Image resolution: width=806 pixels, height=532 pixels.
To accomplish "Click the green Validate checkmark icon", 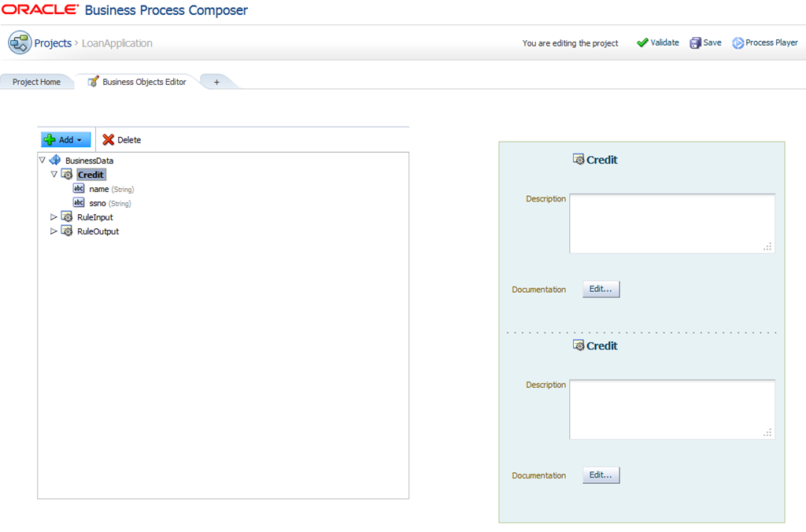I will 642,43.
